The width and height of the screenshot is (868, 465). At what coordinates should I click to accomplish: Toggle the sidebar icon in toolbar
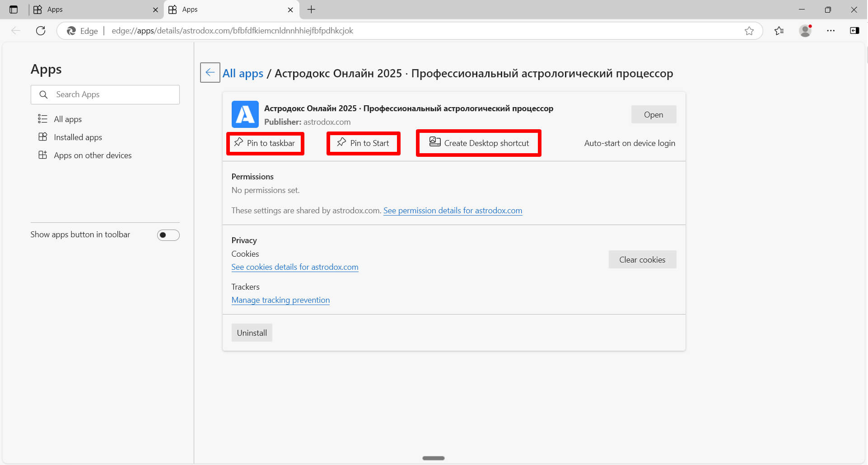(854, 31)
